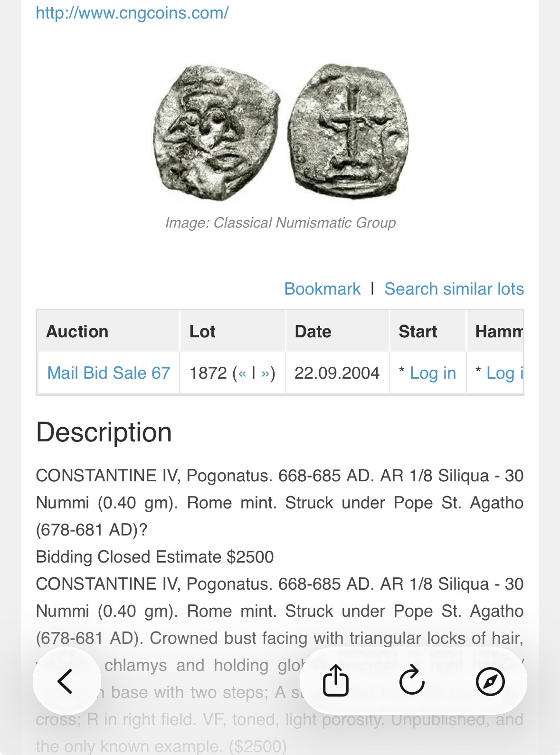Click the Bookmark link
Image resolution: width=560 pixels, height=755 pixels.
coord(322,289)
